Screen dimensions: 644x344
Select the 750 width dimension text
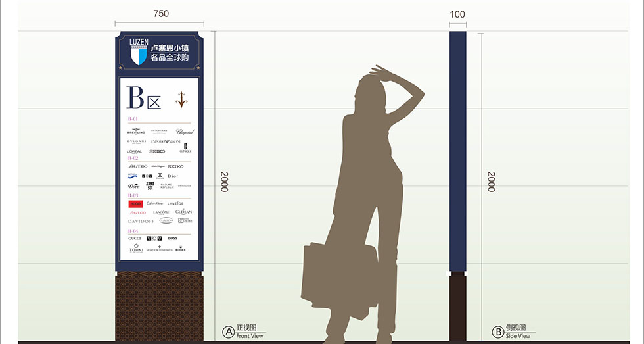pyautogui.click(x=160, y=14)
